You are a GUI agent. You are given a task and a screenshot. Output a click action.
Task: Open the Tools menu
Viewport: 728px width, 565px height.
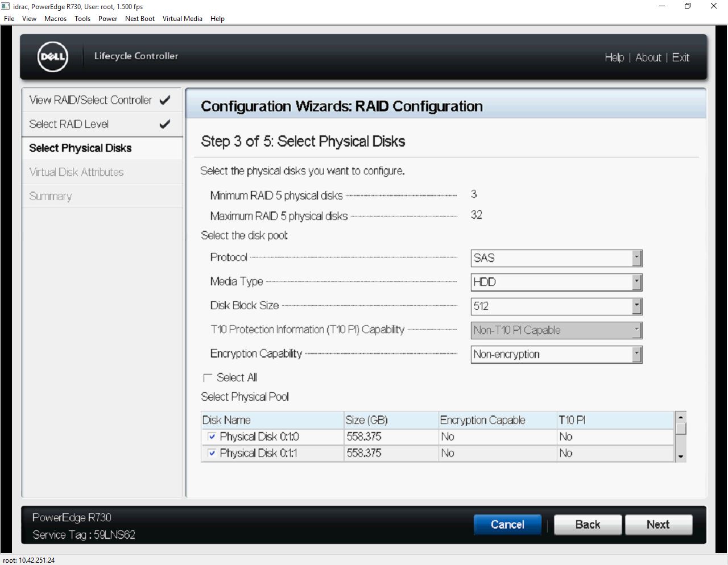pyautogui.click(x=82, y=18)
